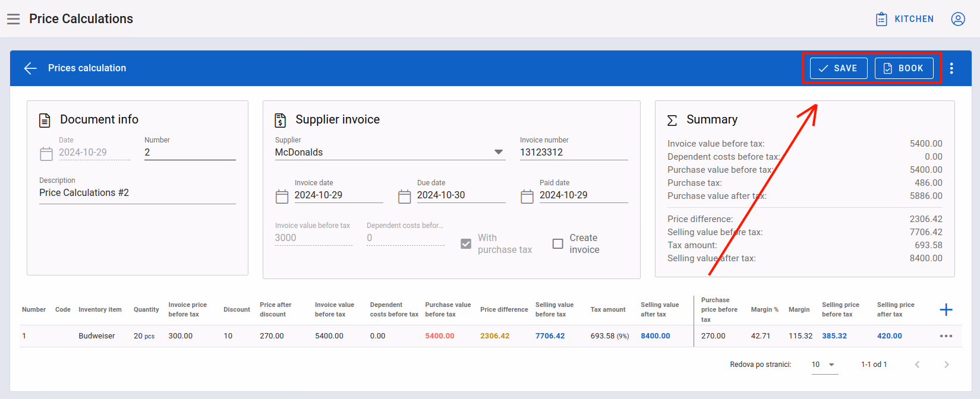Click the Discount column header

click(x=237, y=310)
